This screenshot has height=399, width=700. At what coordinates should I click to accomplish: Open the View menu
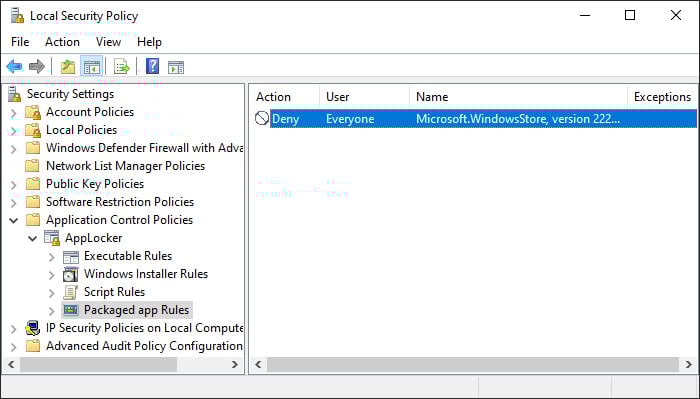pyautogui.click(x=108, y=42)
